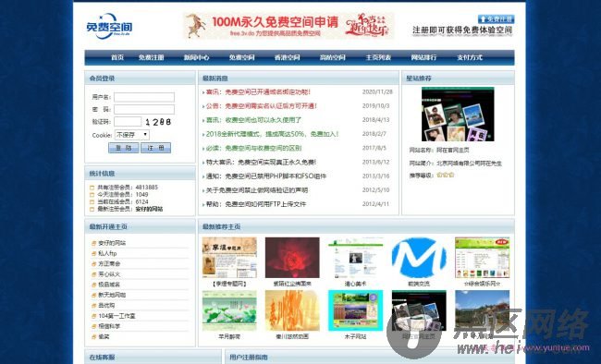
Task: Select 免费空间 in the navigation bar
Action: (x=242, y=57)
